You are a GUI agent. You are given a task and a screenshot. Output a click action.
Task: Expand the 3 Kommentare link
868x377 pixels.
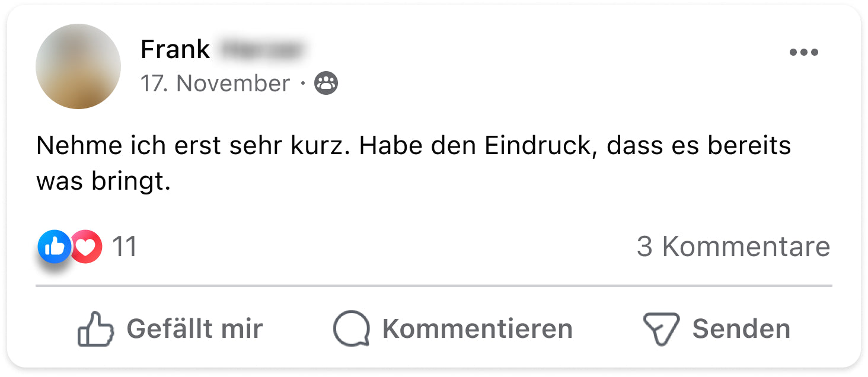click(733, 247)
